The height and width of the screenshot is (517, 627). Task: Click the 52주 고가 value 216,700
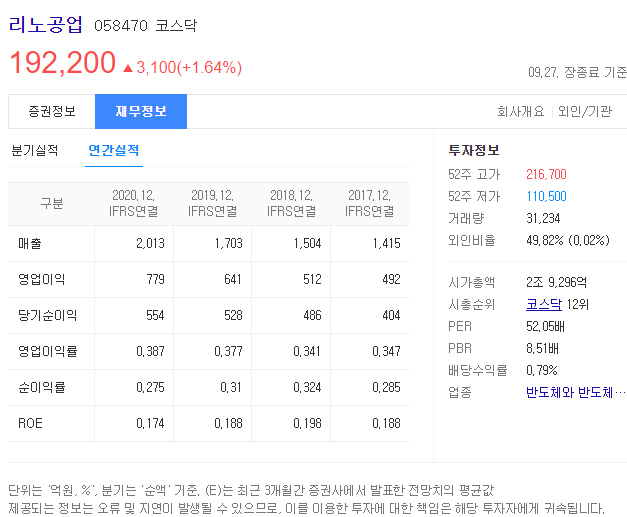546,174
